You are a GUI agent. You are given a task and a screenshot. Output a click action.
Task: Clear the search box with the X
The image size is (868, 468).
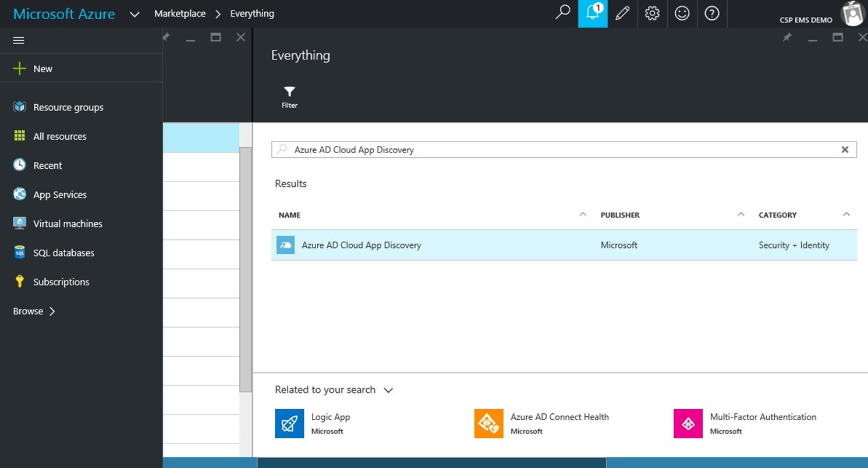[845, 150]
